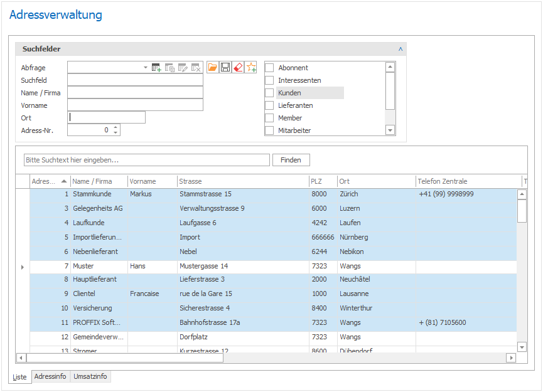This screenshot has width=543, height=392.
Task: Click the star add favorite icon
Action: click(x=251, y=67)
